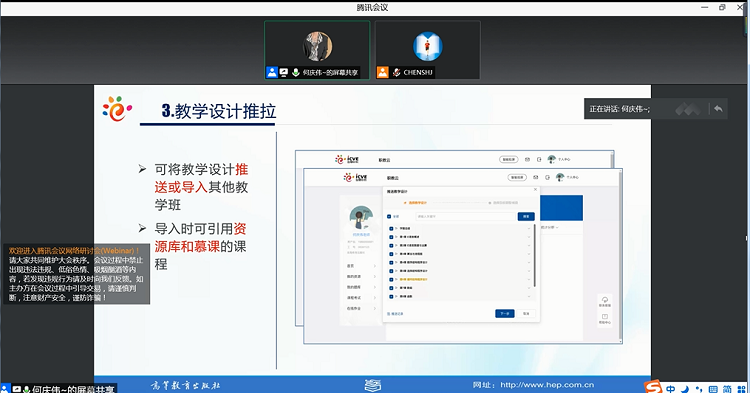Click the 帮助中心 icon on the right

click(605, 317)
